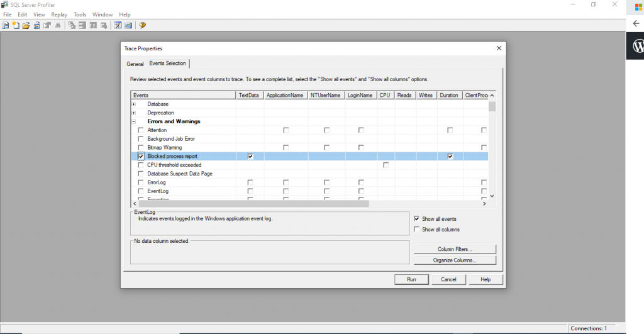Open the Window menu
Viewport: 644px width, 334px height.
pyautogui.click(x=103, y=14)
